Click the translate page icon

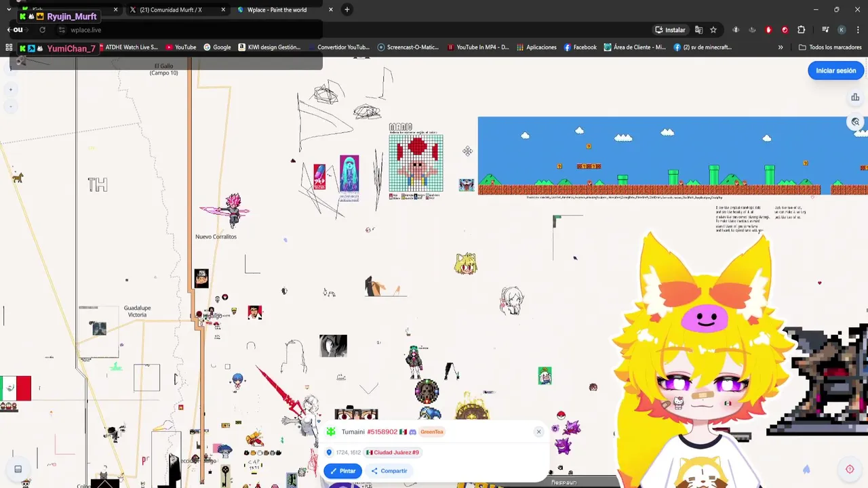[x=698, y=30]
